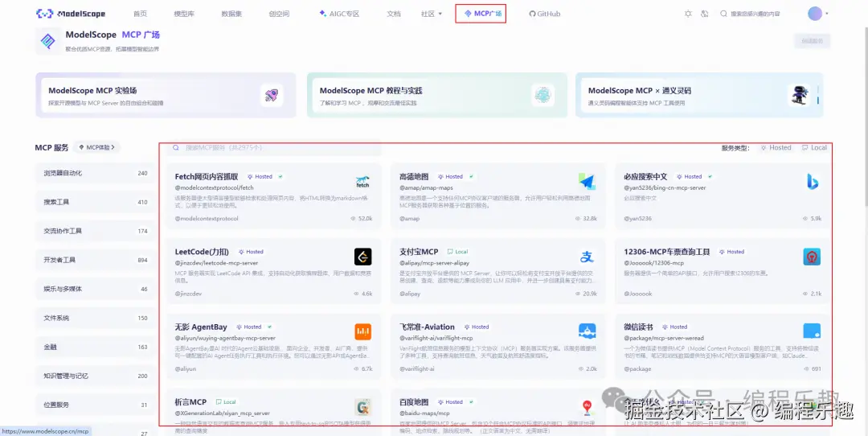Select the 位置服务 category
Screen dimensions: 868x436
coord(95,405)
